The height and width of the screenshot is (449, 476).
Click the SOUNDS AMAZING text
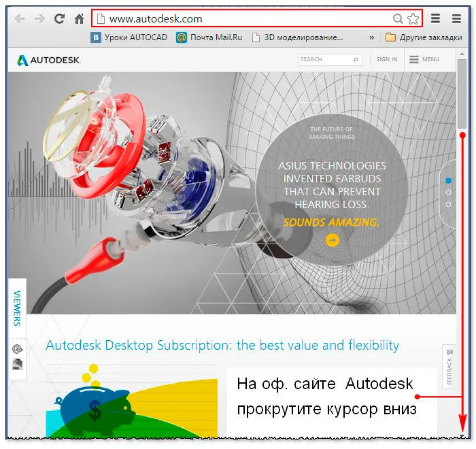[332, 222]
